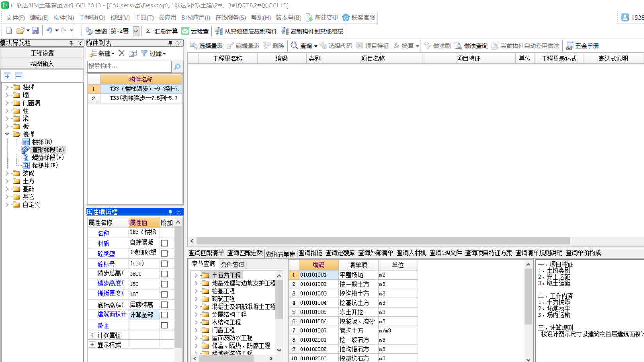This screenshot has height=362, width=644.
Task: Switch to the 查询匹配清单 tab
Action: (206, 253)
